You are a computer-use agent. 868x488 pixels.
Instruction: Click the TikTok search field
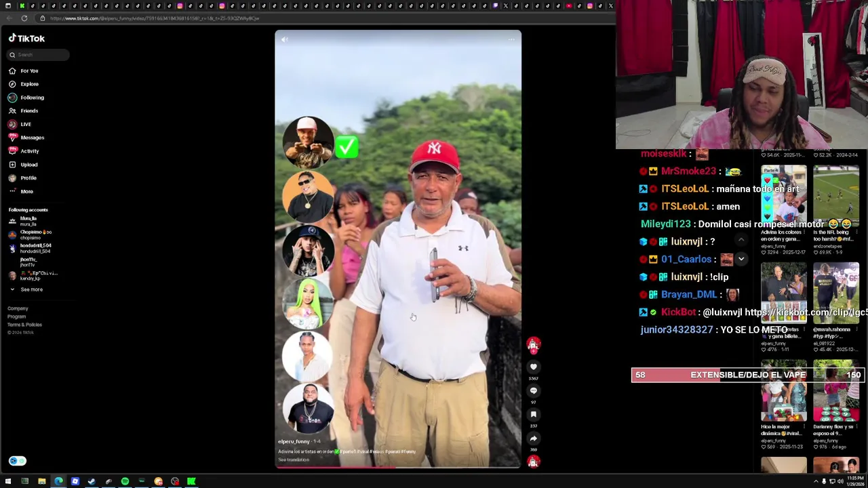38,55
